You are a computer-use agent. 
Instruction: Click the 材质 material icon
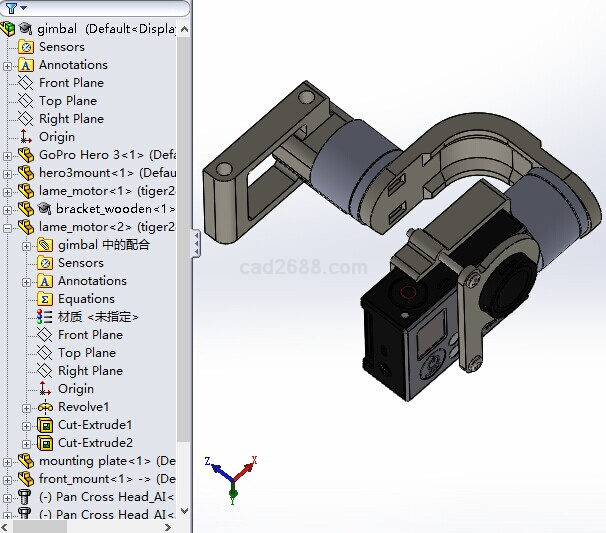(x=45, y=317)
